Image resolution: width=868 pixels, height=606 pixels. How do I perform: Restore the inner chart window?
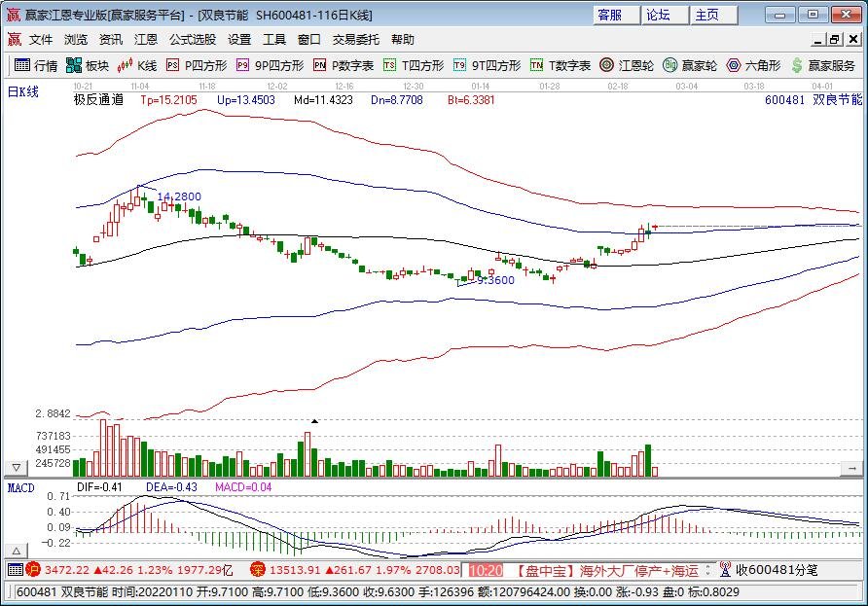coord(836,39)
